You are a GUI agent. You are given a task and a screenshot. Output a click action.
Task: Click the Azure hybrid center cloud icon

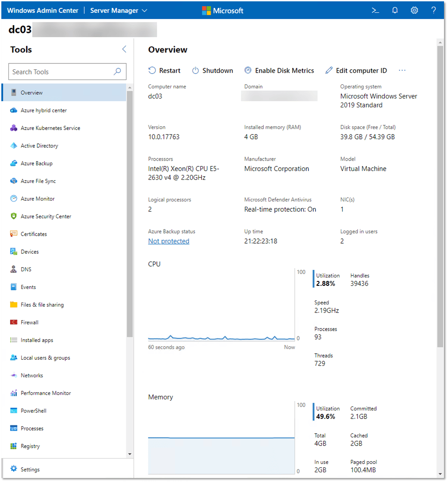[13, 111]
